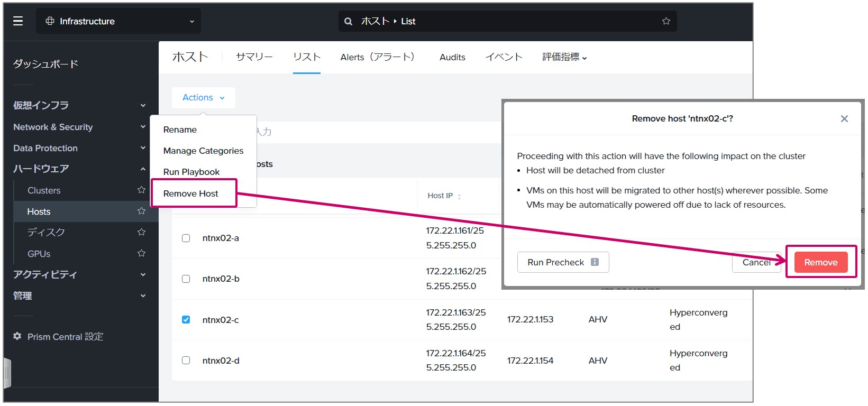
Task: Switch to the サマリー tab
Action: tap(254, 57)
